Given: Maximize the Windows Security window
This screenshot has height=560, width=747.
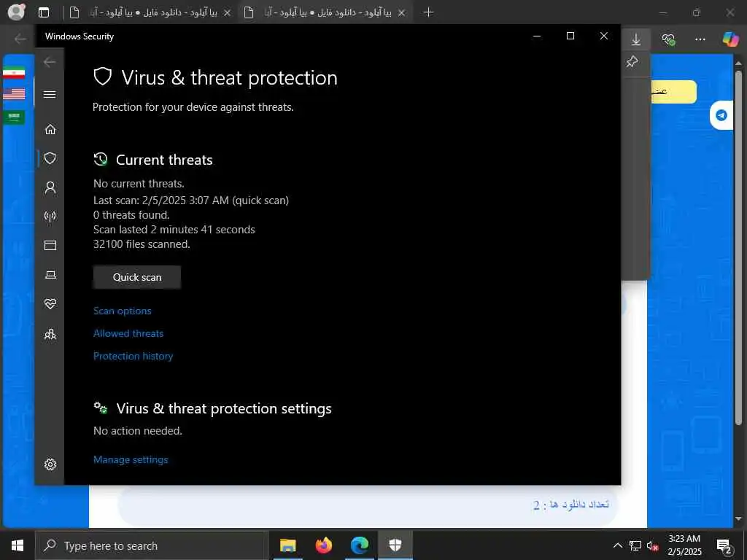Looking at the screenshot, I should point(570,36).
